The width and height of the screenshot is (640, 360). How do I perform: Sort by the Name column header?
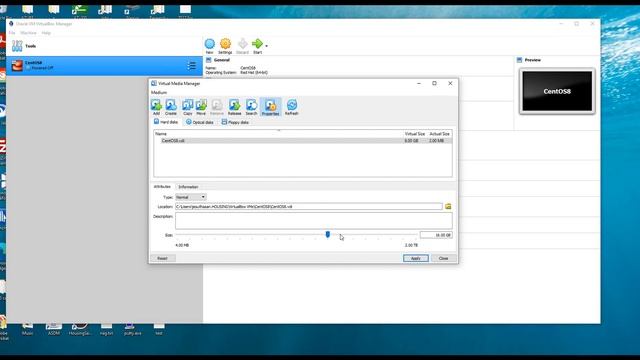278,134
